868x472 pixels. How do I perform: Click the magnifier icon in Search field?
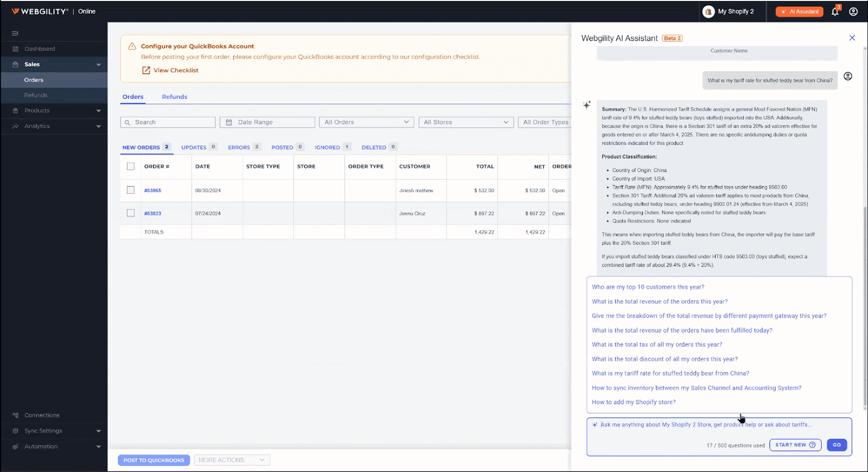127,123
